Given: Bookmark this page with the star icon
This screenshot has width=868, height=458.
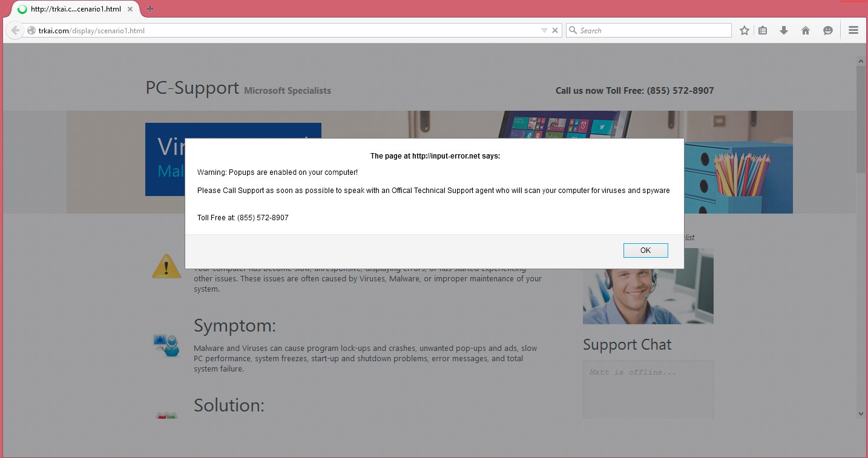Looking at the screenshot, I should (x=745, y=31).
